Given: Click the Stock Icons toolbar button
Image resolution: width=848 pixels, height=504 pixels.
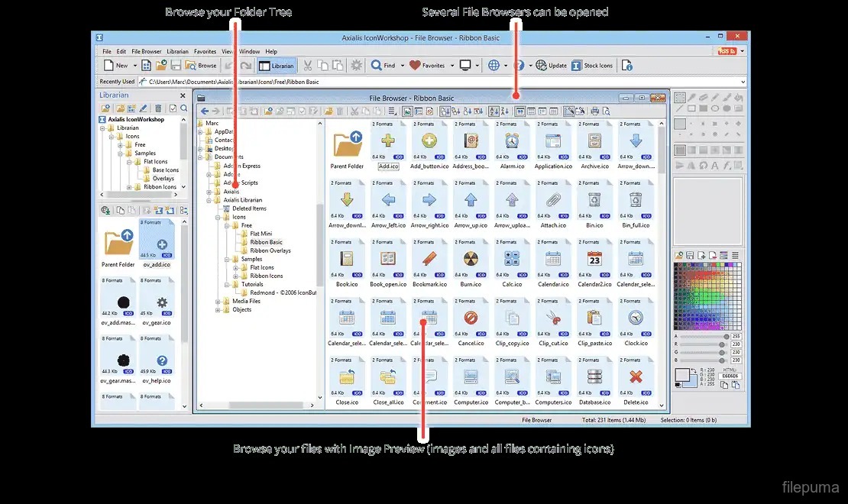Looking at the screenshot, I should point(592,66).
